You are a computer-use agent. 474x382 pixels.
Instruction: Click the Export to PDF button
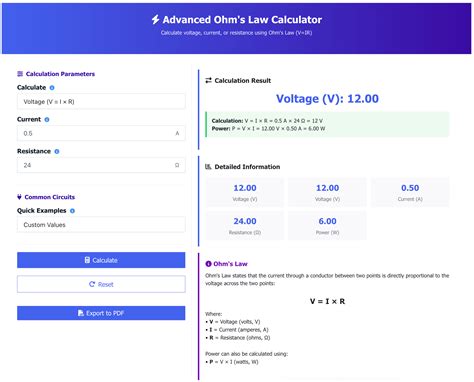point(101,313)
